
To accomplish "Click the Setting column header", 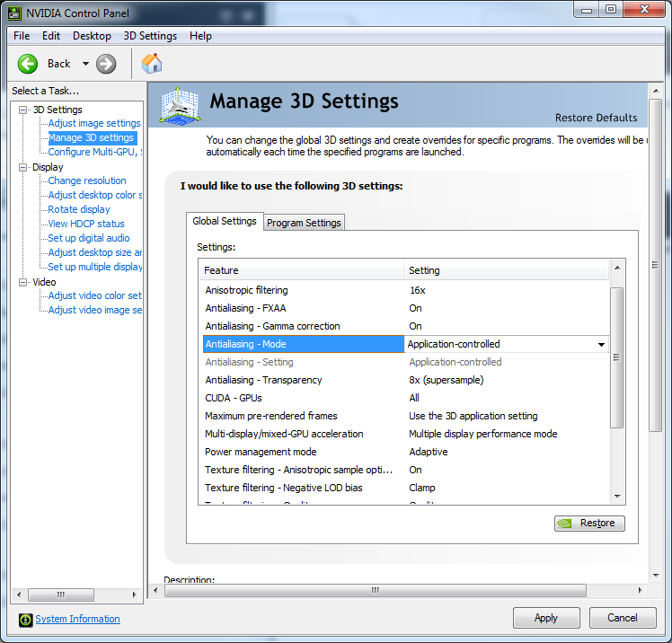I will click(x=506, y=270).
